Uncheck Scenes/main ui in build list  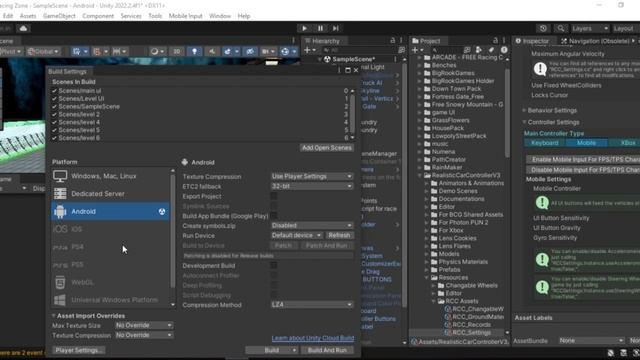click(x=54, y=91)
